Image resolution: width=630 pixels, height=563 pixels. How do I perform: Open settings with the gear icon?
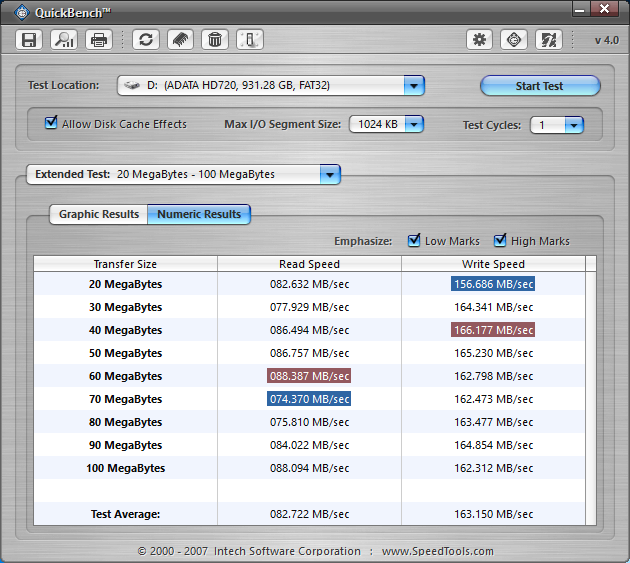[480, 40]
